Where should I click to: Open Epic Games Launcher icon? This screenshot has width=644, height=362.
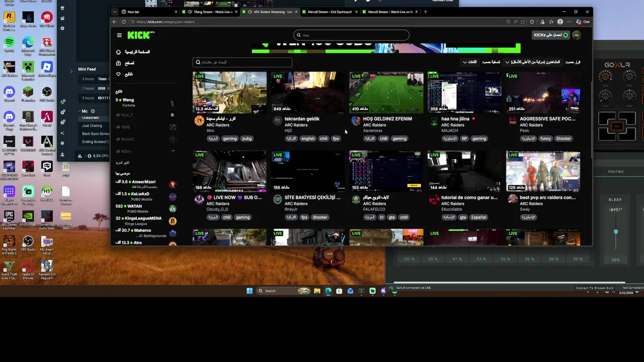9,220
